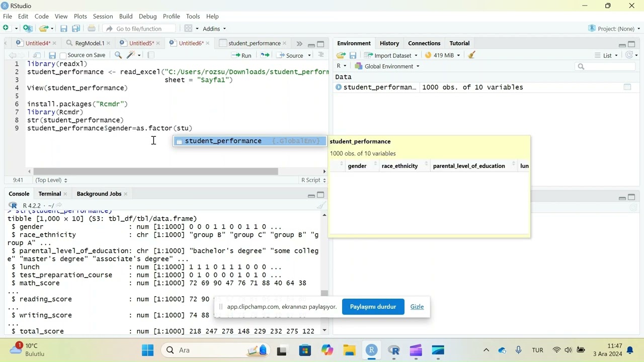Load workspace icon in Environment pane
The height and width of the screenshot is (362, 644).
click(x=341, y=55)
